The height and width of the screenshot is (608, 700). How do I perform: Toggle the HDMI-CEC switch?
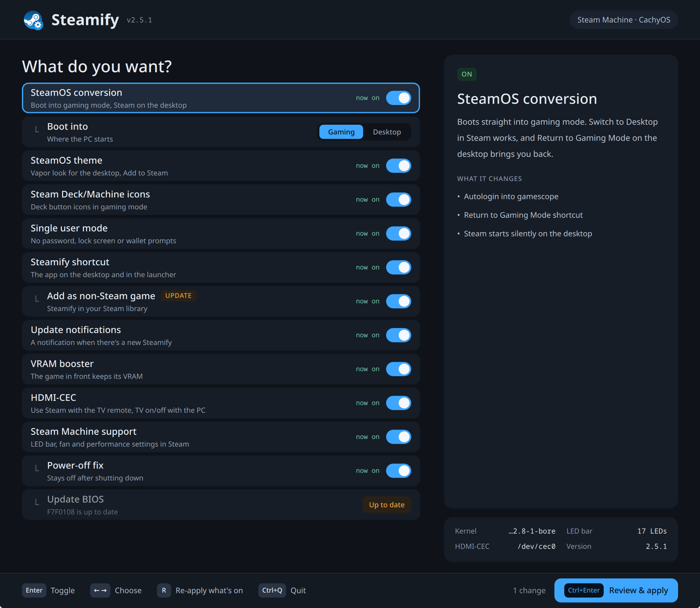(x=399, y=403)
